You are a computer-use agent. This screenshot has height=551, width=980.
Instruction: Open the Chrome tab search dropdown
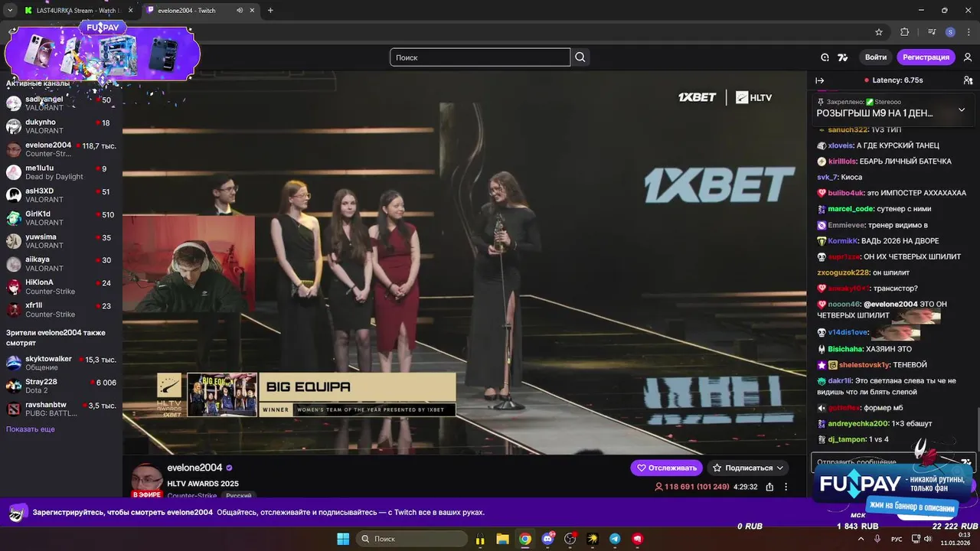click(10, 11)
